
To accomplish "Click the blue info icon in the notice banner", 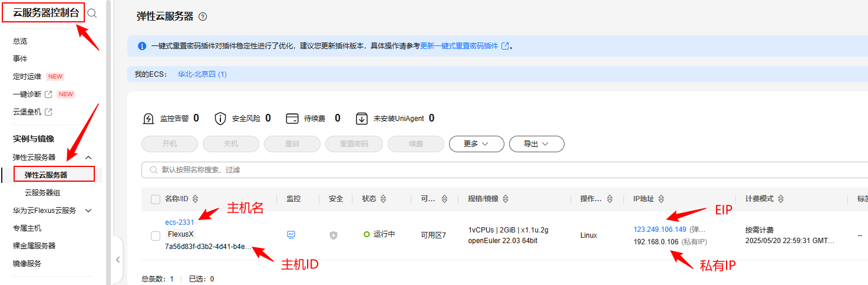I will pyautogui.click(x=142, y=45).
